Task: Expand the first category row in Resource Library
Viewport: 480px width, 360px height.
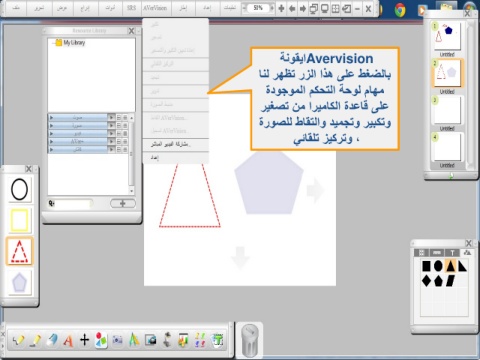Action: [x=52, y=117]
